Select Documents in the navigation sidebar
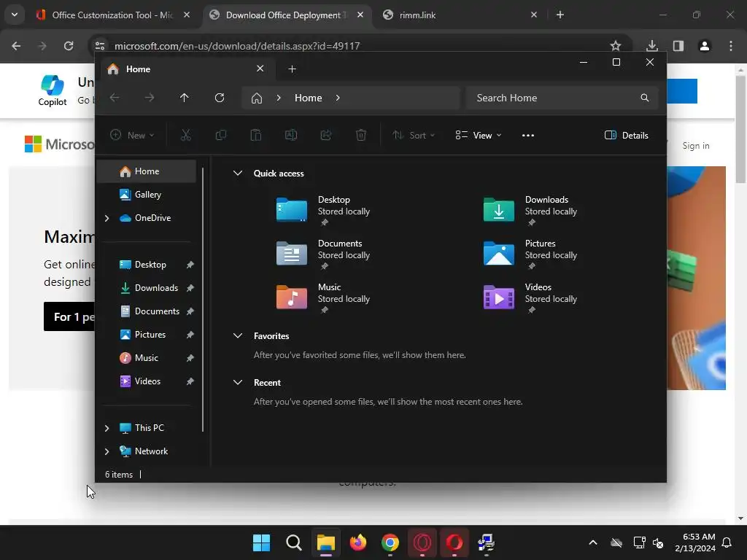Viewport: 747px width, 560px height. tap(147, 311)
